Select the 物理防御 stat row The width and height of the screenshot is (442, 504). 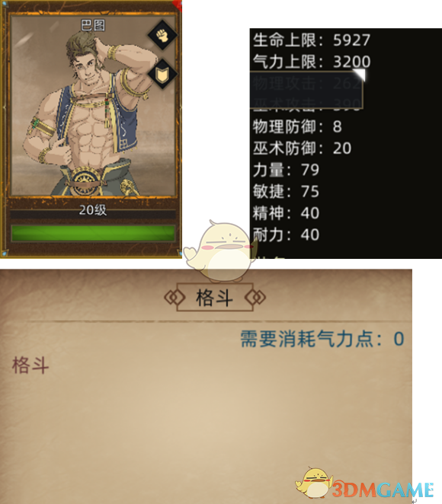[x=297, y=126]
